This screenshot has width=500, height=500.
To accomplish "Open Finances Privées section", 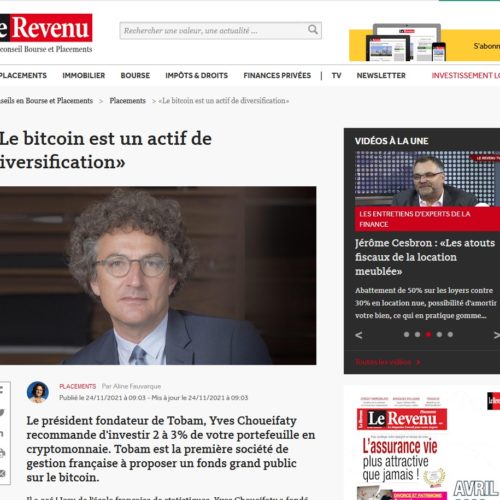I will tap(277, 76).
